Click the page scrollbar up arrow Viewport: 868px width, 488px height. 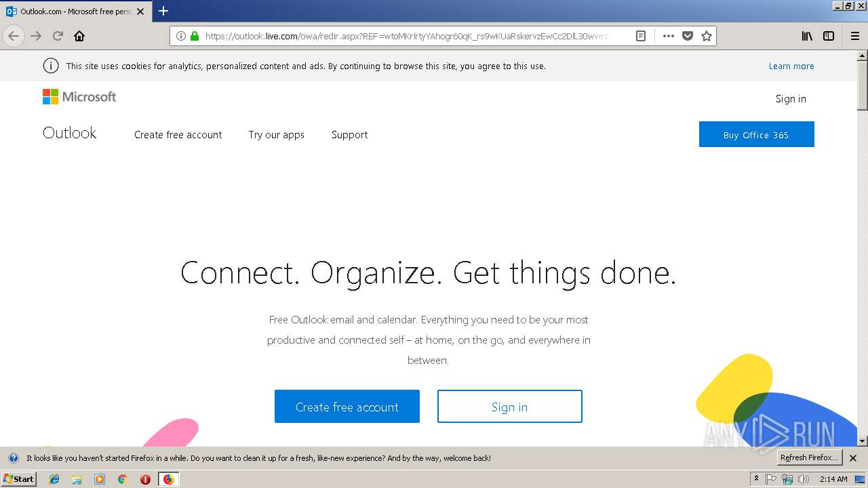click(863, 55)
